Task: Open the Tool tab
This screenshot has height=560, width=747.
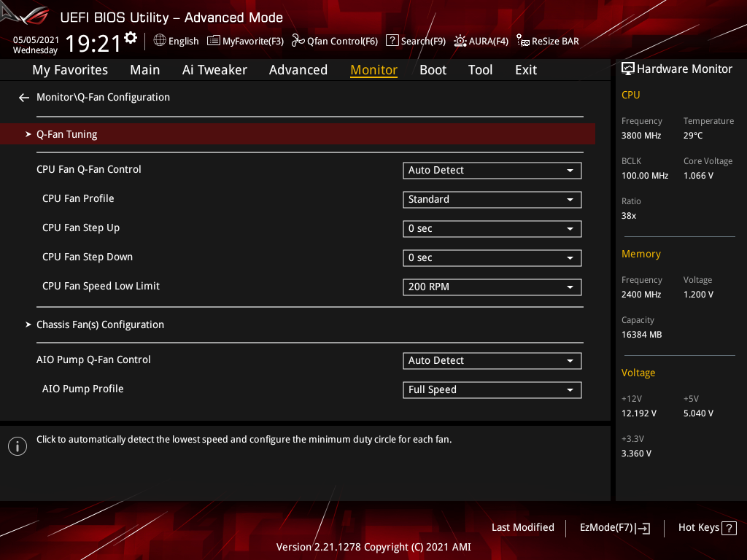Action: pos(480,70)
